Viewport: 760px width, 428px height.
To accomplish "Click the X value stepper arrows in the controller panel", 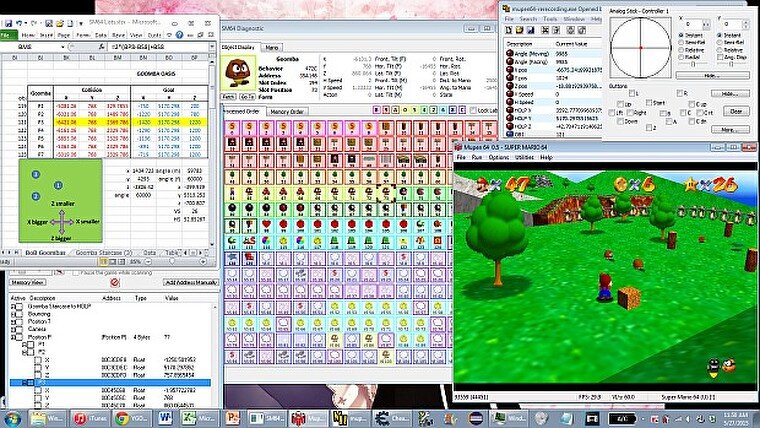I will (x=706, y=24).
